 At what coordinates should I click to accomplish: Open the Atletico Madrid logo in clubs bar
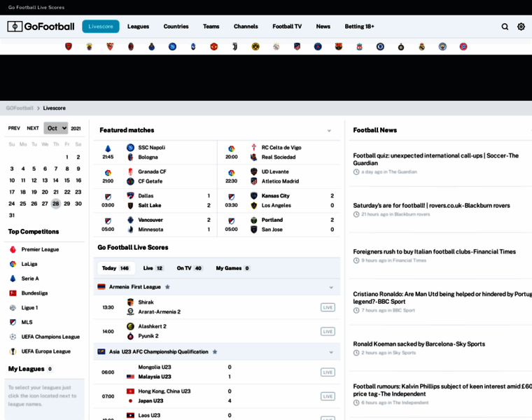click(297, 46)
